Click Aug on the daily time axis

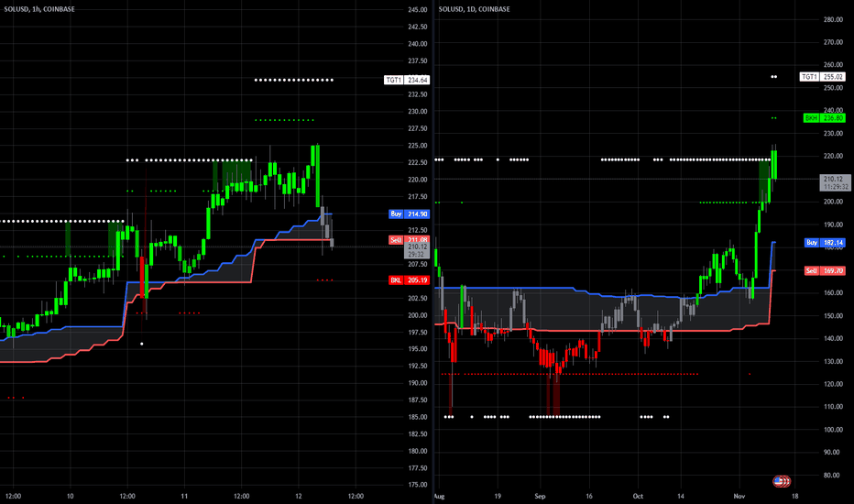click(x=440, y=497)
